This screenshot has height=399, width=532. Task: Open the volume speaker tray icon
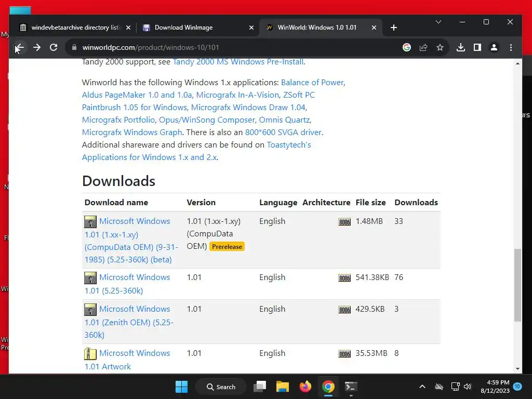[x=468, y=387]
